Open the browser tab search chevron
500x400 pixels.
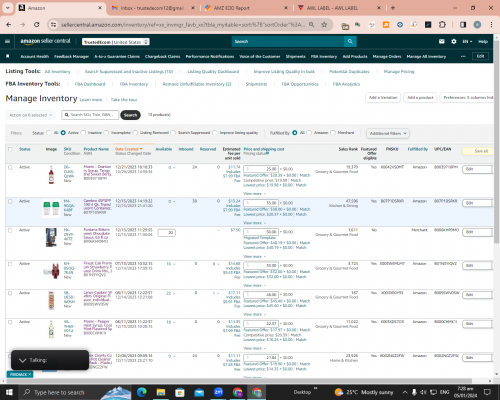(x=7, y=8)
